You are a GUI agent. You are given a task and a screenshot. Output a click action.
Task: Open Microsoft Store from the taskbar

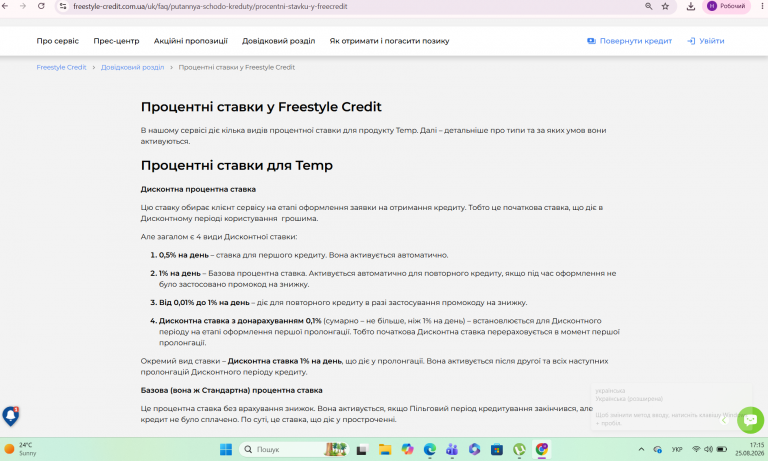497,449
